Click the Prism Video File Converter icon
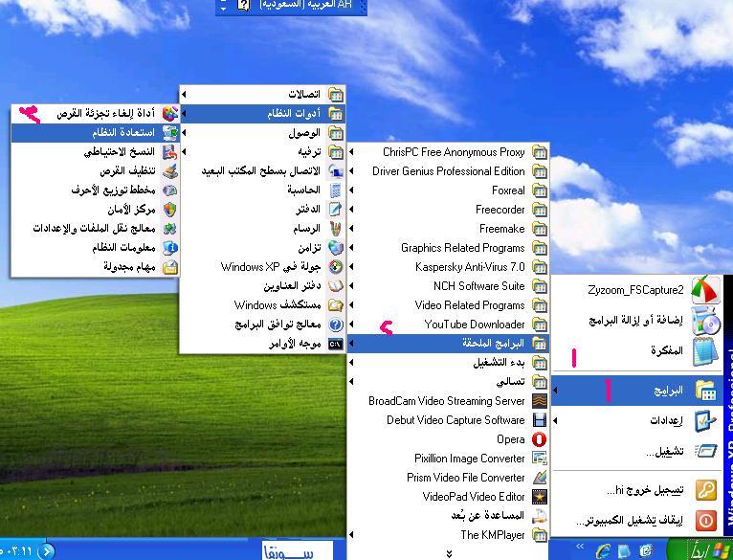Screen dimensions: 733x560 [540, 478]
